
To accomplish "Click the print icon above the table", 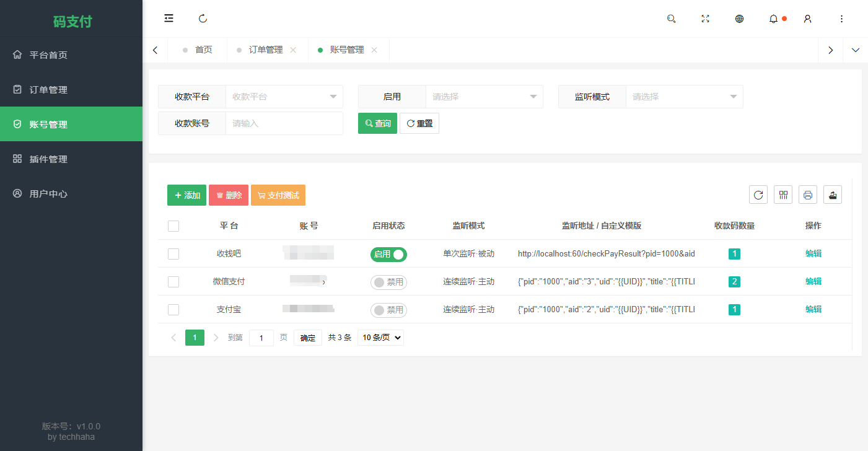I will (x=807, y=194).
